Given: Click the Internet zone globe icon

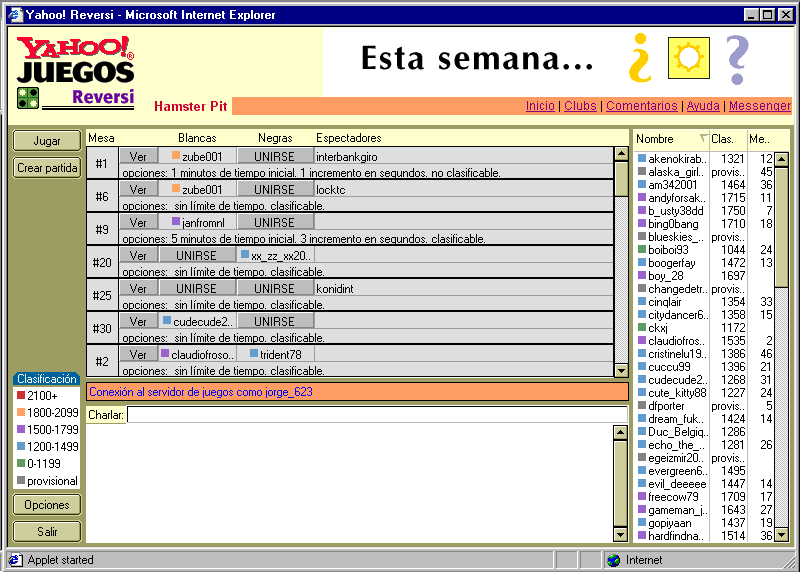Looking at the screenshot, I should tap(614, 560).
